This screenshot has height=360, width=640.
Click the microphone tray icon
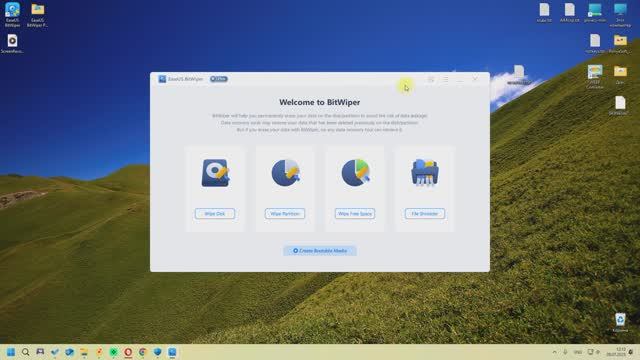coord(565,352)
